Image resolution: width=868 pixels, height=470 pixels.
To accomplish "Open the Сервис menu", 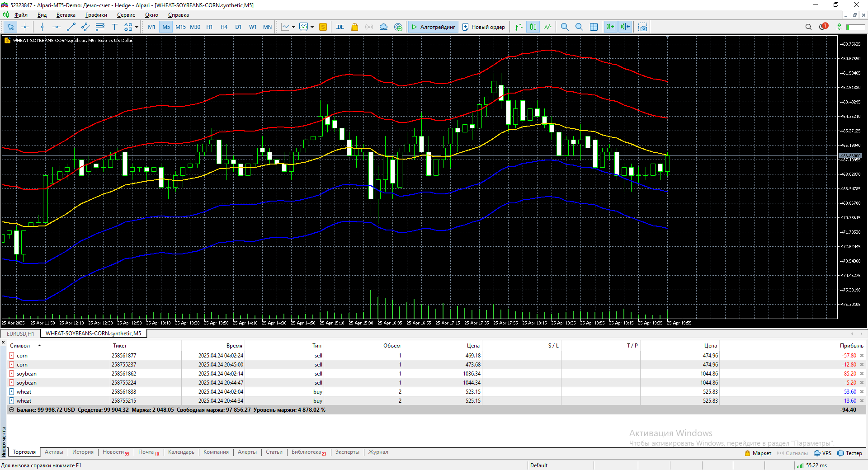I will tap(126, 15).
